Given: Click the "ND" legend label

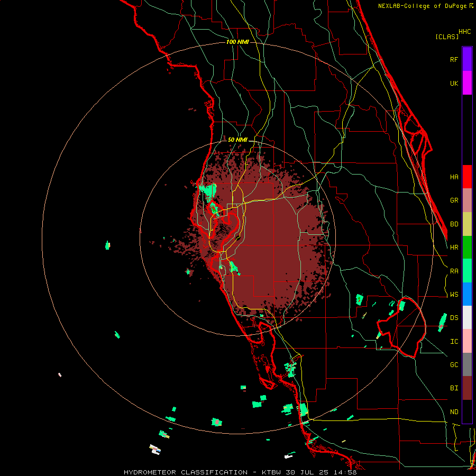Looking at the screenshot, I should pyautogui.click(x=454, y=412).
